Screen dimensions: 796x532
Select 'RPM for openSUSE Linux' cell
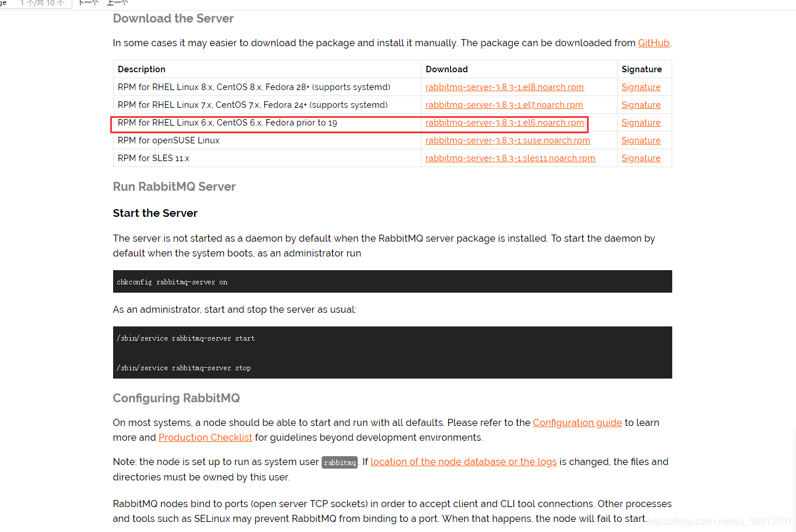(267, 140)
